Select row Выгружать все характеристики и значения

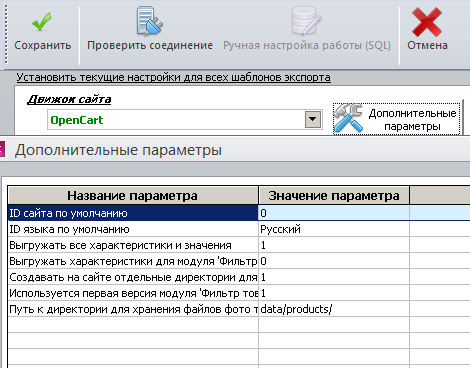coord(133,245)
